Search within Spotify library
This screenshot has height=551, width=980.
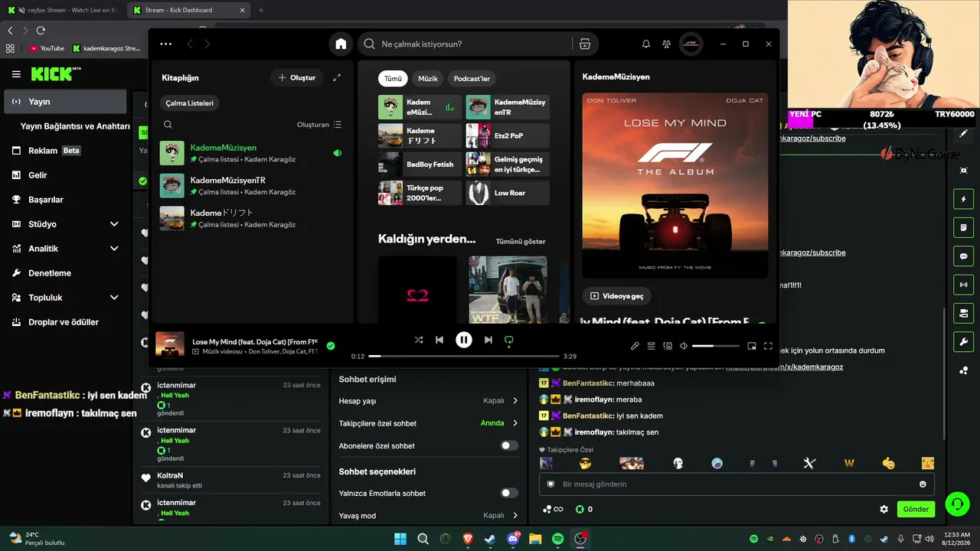[168, 125]
